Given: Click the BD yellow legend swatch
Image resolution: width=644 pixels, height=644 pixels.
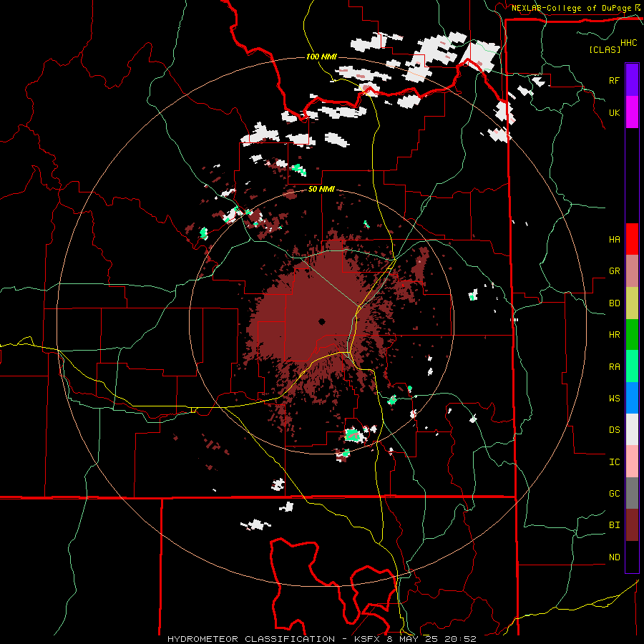Looking at the screenshot, I should click(632, 303).
